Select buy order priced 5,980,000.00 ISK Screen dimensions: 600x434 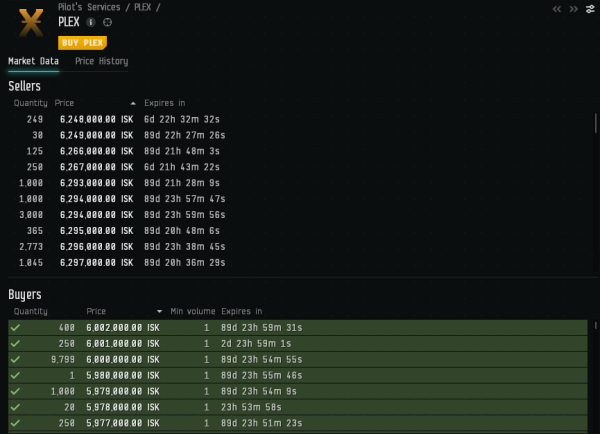click(298, 375)
